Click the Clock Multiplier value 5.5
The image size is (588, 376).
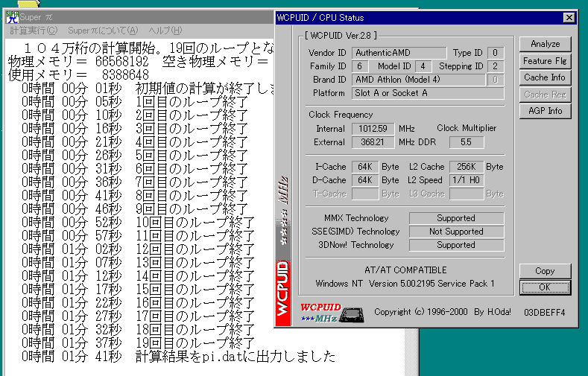[x=467, y=142]
